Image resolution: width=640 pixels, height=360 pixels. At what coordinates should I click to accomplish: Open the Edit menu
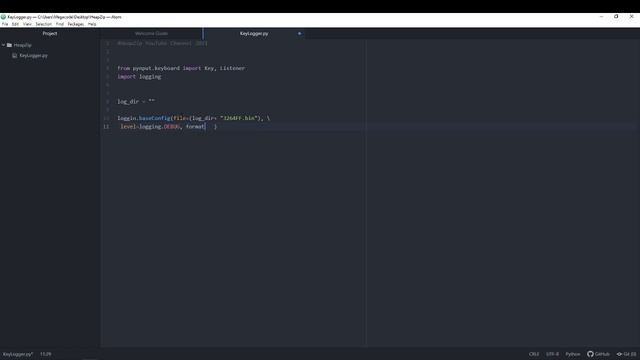[x=16, y=24]
